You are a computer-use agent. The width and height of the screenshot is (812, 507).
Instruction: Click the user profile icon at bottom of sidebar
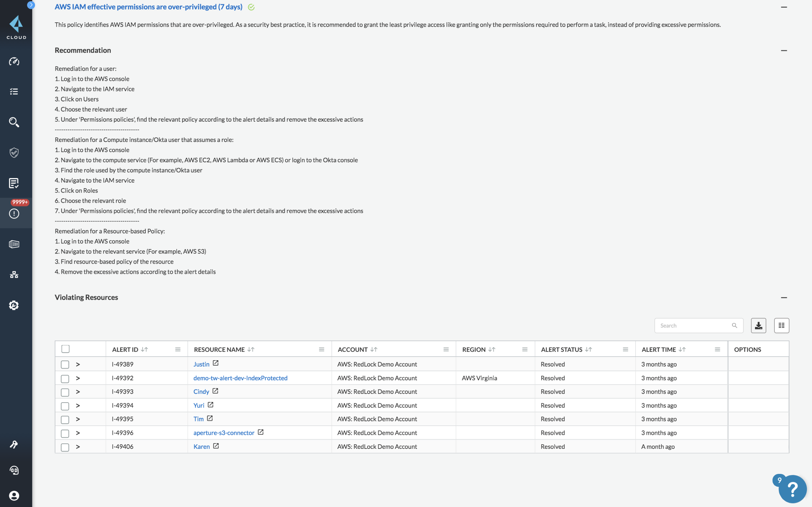coord(14,495)
